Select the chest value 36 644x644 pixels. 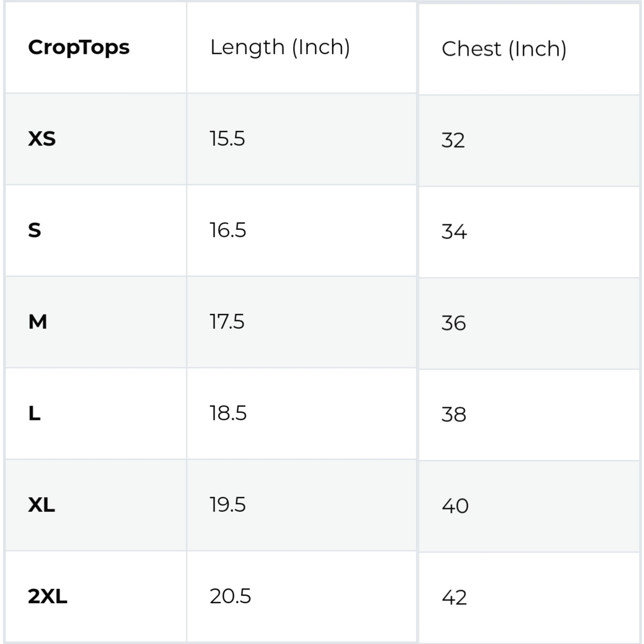(x=454, y=323)
